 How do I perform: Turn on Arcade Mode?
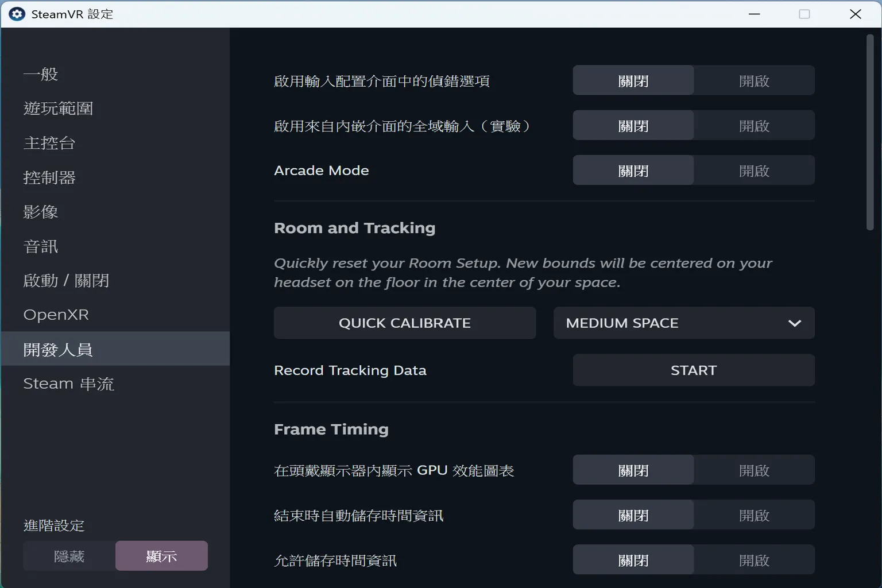[754, 169]
